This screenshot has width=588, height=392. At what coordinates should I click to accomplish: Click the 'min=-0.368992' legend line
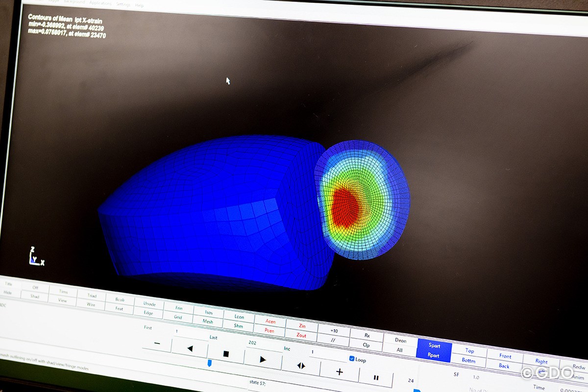pyautogui.click(x=66, y=26)
